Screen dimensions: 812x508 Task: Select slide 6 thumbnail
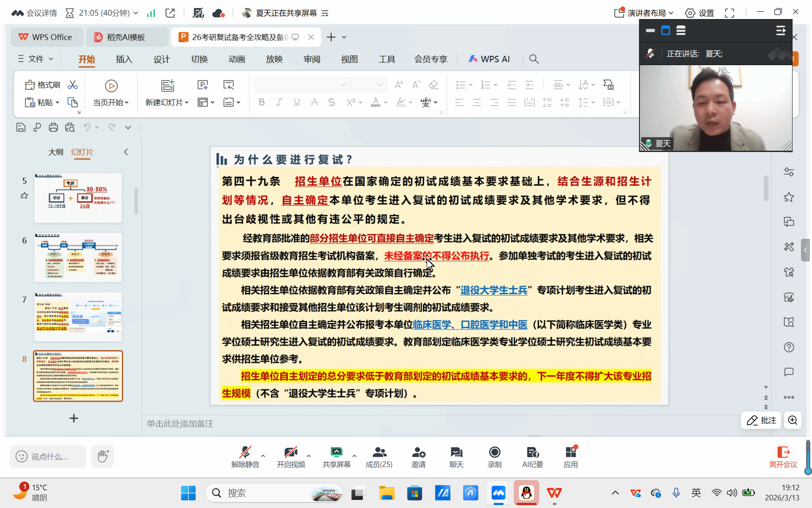[x=78, y=257]
